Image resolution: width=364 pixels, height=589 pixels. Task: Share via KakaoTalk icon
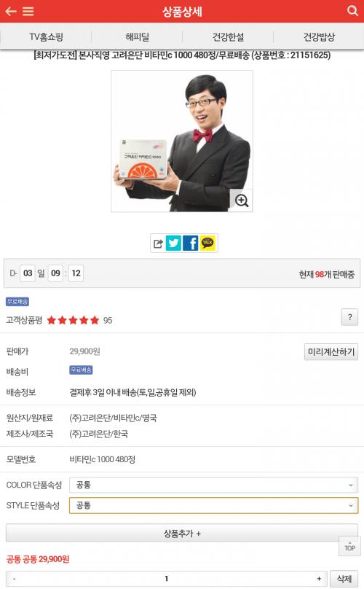pyautogui.click(x=207, y=243)
